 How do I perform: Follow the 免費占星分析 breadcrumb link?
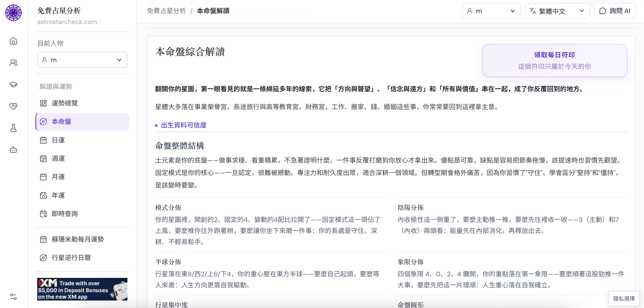[x=166, y=11]
